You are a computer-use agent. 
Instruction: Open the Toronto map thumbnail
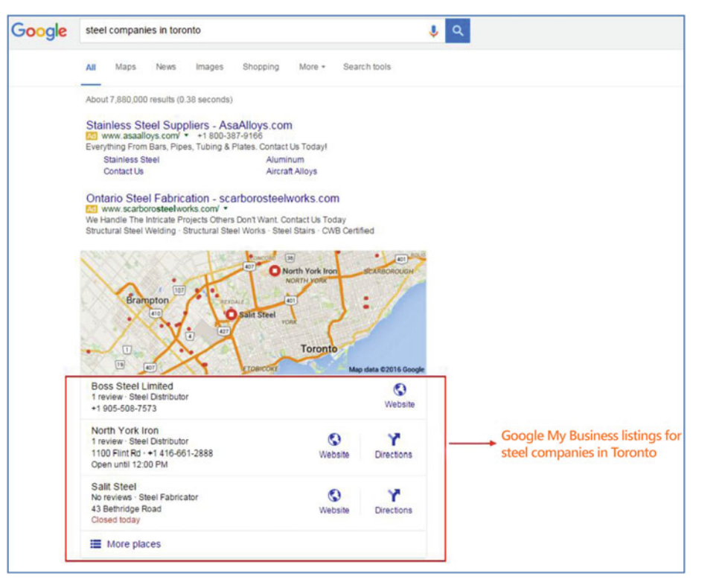click(x=254, y=313)
